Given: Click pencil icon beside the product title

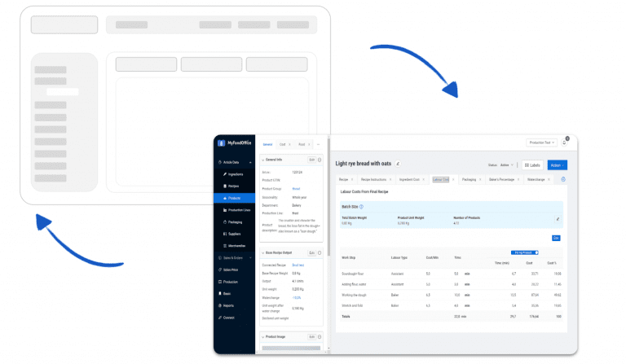Looking at the screenshot, I should click(399, 164).
